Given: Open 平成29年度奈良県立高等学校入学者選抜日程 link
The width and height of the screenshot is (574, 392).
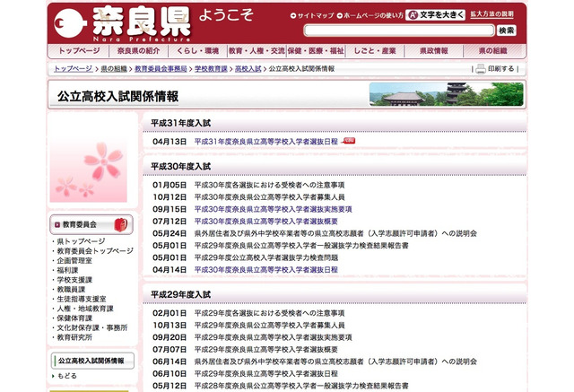Looking at the screenshot, I should click(265, 374).
